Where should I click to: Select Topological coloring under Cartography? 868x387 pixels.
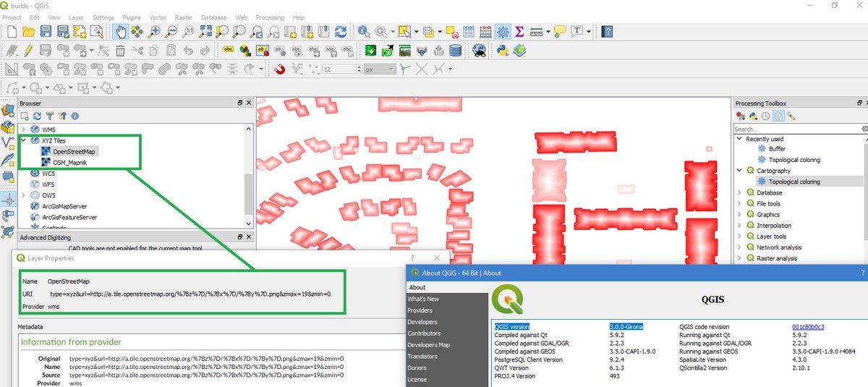794,182
